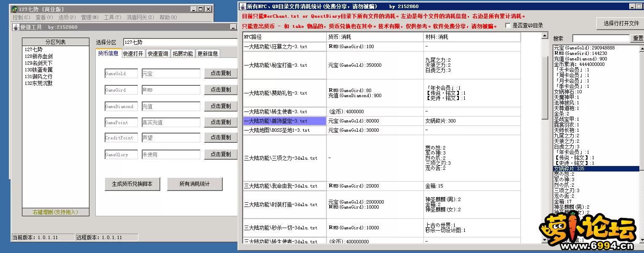Click the 元宝 name field
This screenshot has width=644, height=253.
[171, 73]
